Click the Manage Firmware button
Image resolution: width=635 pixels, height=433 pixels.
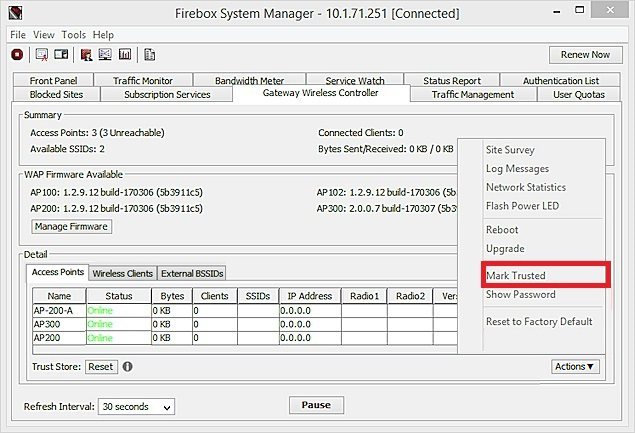coord(71,226)
